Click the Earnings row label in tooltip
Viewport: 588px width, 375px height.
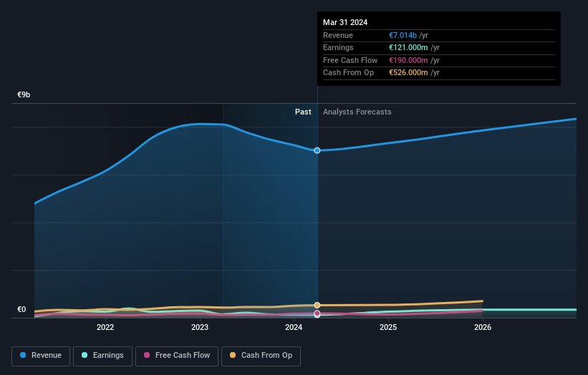point(338,47)
